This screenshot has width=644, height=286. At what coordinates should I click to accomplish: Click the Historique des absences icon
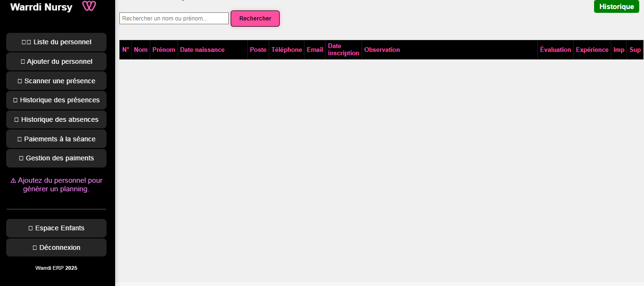point(16,119)
